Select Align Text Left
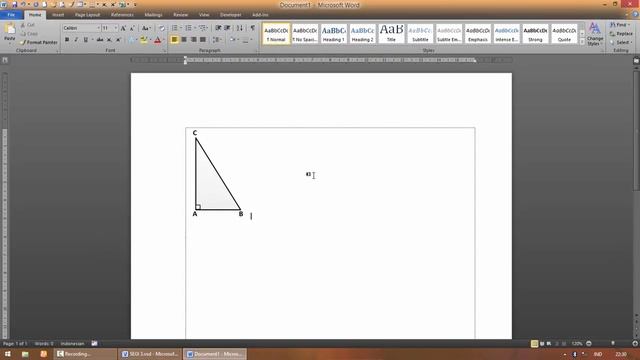 pyautogui.click(x=175, y=40)
